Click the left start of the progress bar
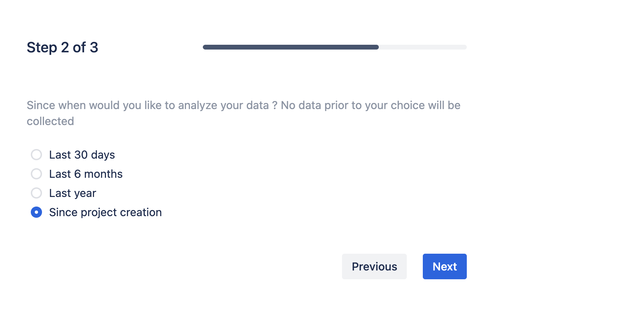Viewport: 644px width, 330px height. coord(206,47)
